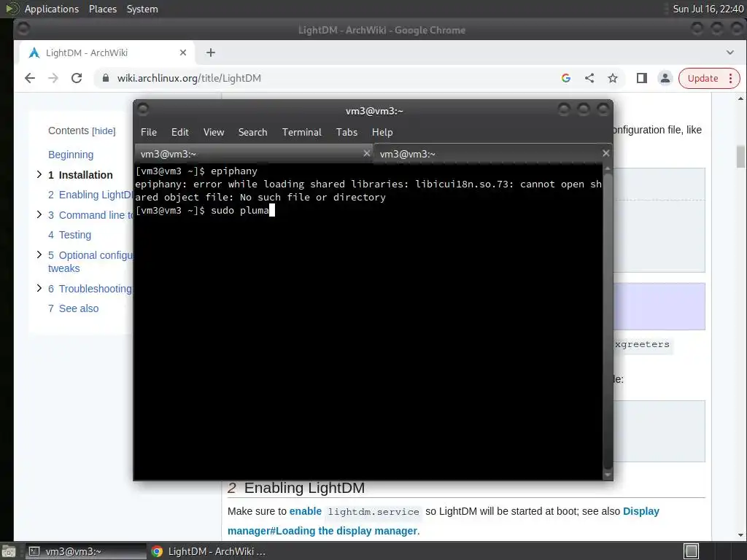Open terminal File menu
This screenshot has height=560, width=747.
(x=149, y=132)
